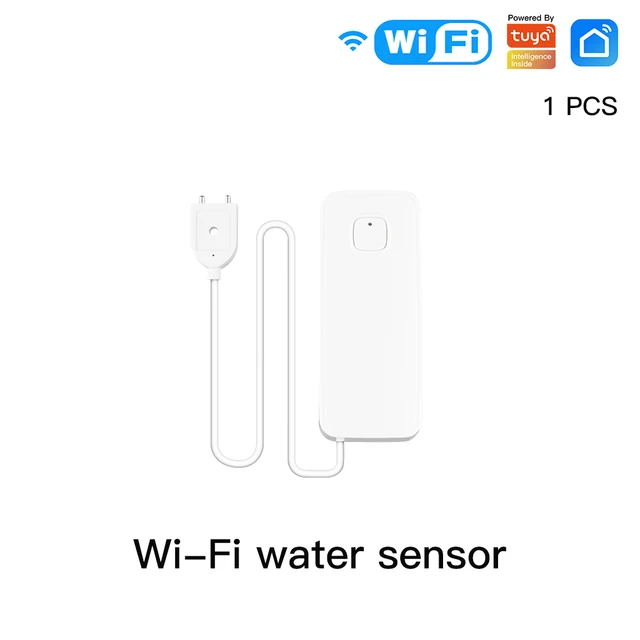Open the blue Smart Life home icon

click(x=594, y=42)
